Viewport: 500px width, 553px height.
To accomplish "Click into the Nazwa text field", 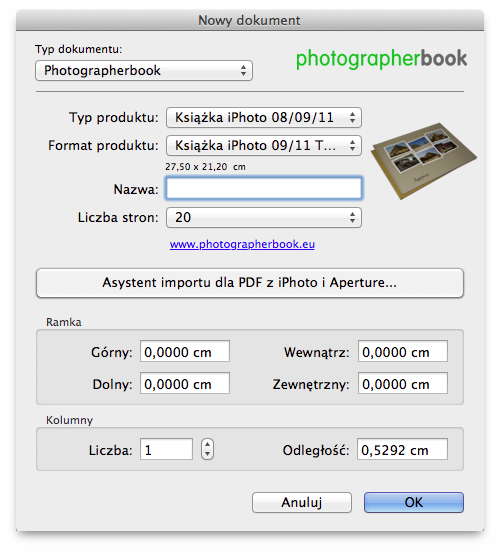I will point(264,188).
